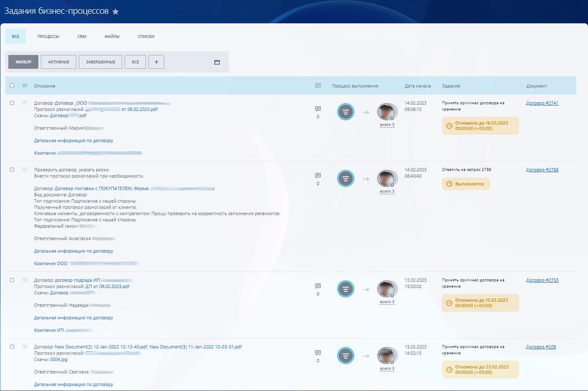Click the process funnel icon in Договор #2741 row
Screen dimensions: 588x391
[x=346, y=112]
